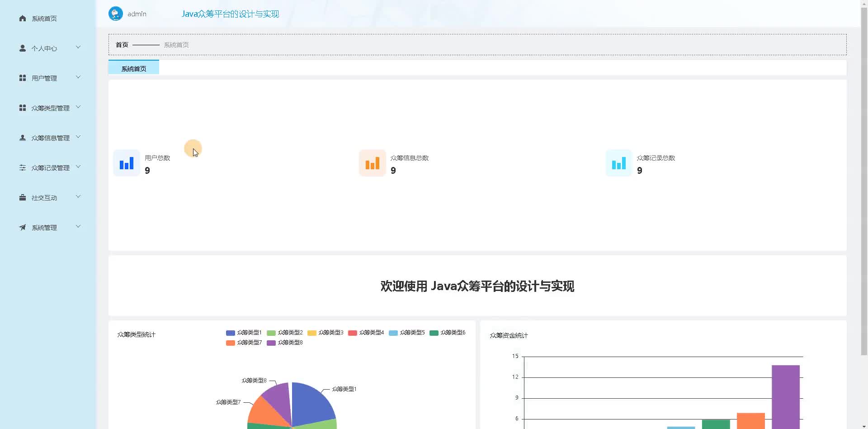
Task: Click the cyan chart icon for 众筹记录总数
Action: click(x=618, y=163)
